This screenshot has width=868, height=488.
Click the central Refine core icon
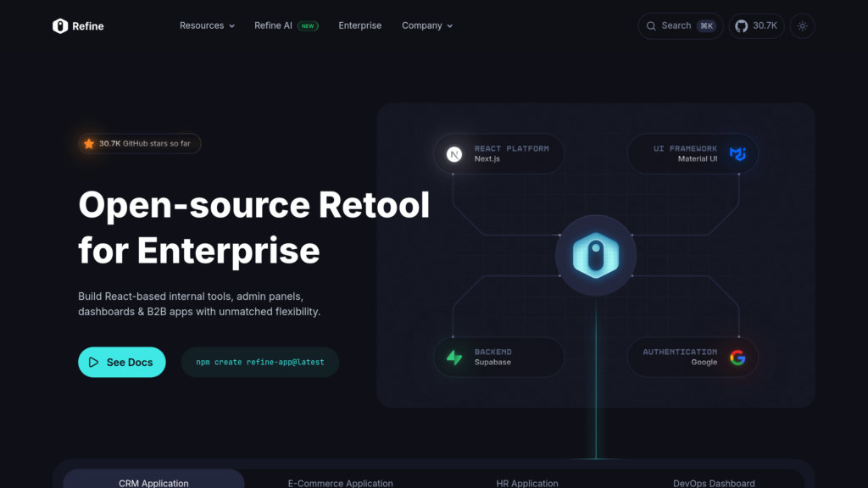(595, 256)
